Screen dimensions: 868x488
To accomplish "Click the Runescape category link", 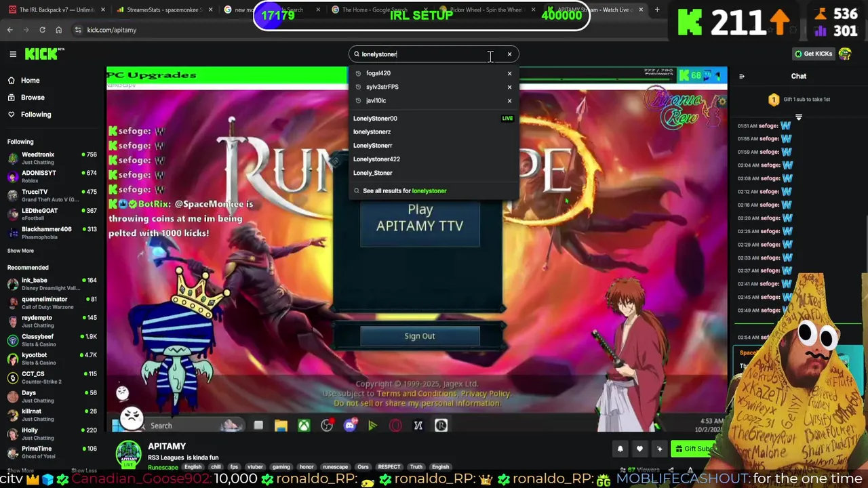I will [x=163, y=467].
